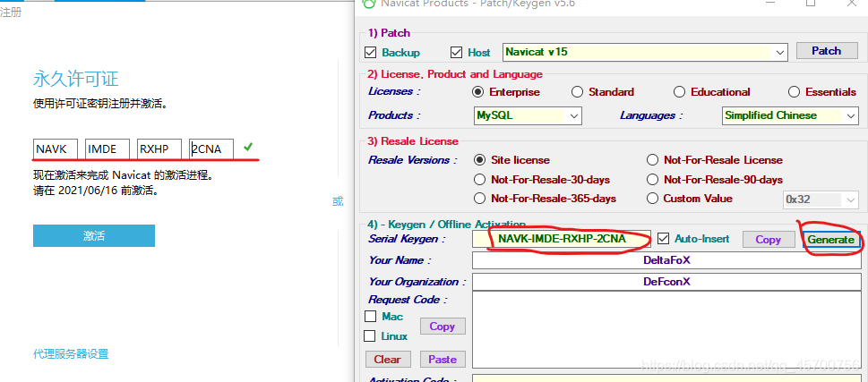Click the Clear button
Viewport: 868px width, 382px height.
(x=388, y=360)
